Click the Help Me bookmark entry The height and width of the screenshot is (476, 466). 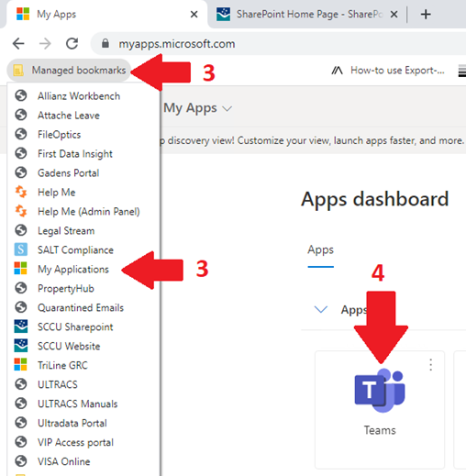[x=83, y=193]
